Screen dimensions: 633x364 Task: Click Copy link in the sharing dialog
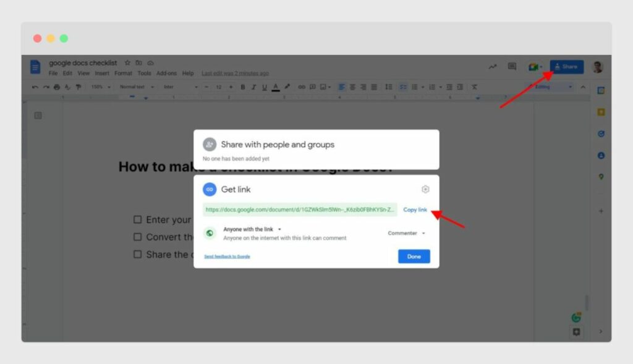[415, 210]
